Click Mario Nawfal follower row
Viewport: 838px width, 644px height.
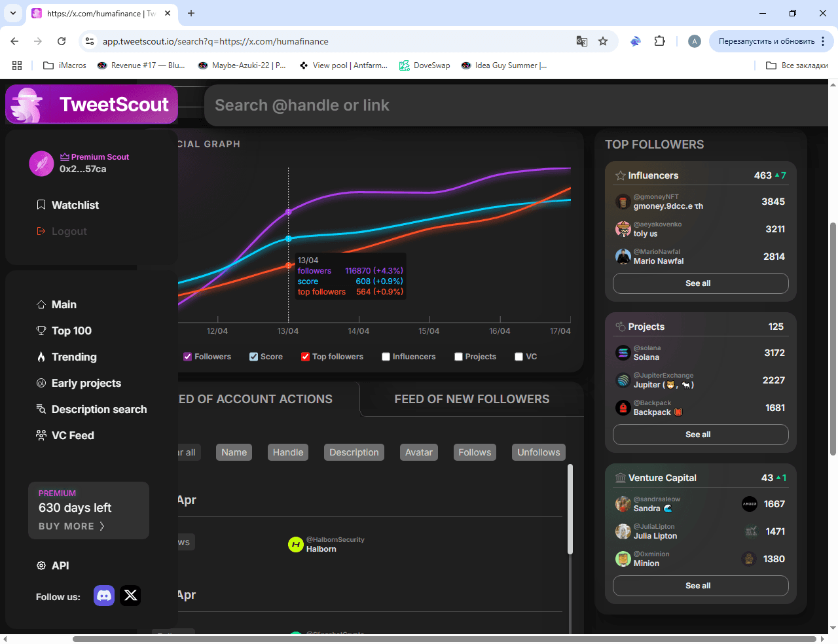(701, 257)
